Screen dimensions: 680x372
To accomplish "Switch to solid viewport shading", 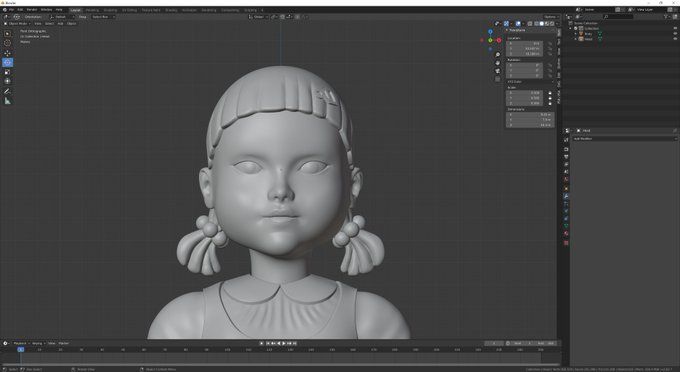I will [x=541, y=23].
